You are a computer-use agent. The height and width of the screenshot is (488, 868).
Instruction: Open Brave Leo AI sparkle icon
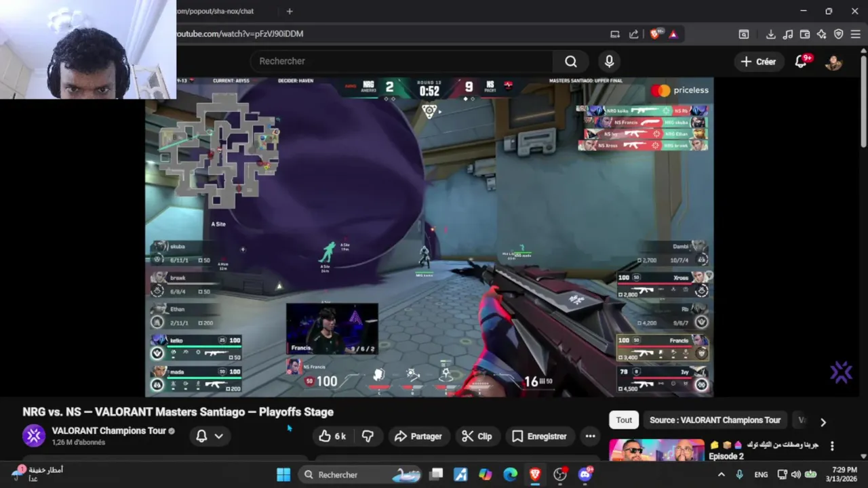[x=821, y=34]
